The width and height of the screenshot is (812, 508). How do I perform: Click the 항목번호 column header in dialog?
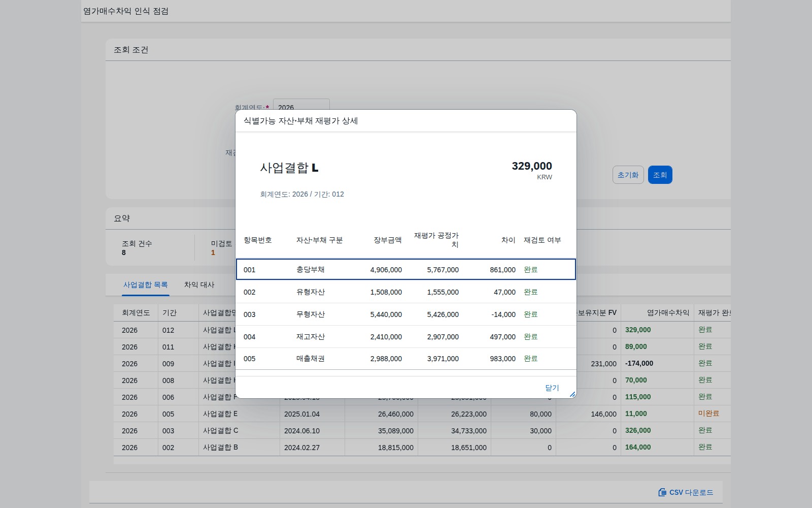tap(258, 240)
